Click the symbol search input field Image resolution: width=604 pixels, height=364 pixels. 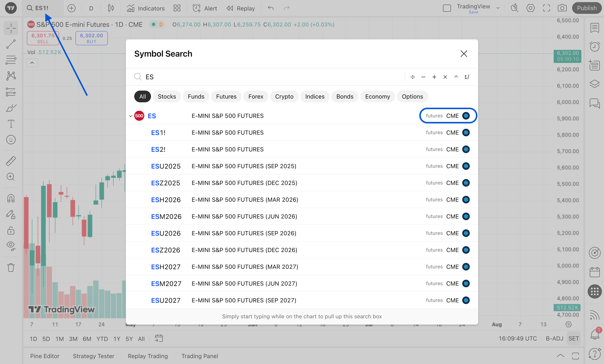tap(270, 77)
